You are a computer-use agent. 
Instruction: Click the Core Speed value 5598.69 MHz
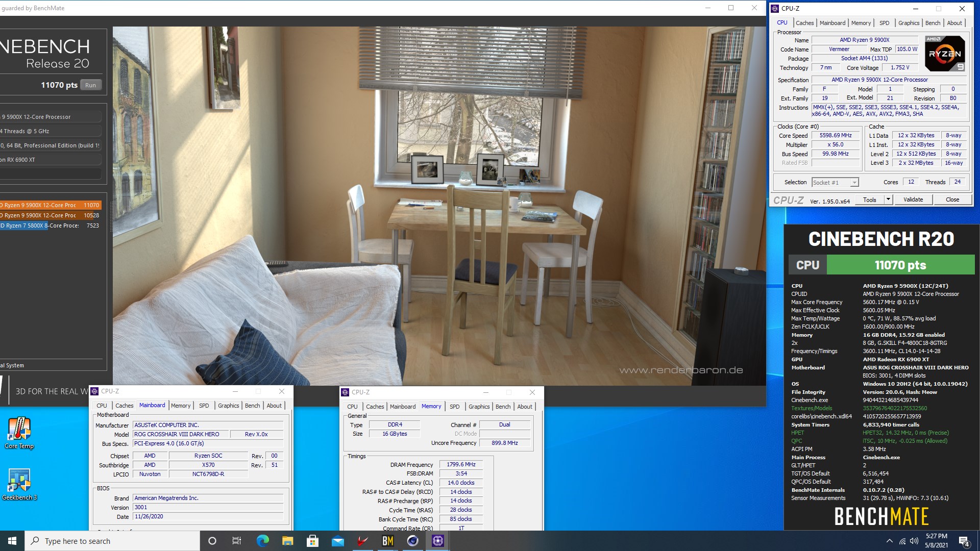pos(836,135)
